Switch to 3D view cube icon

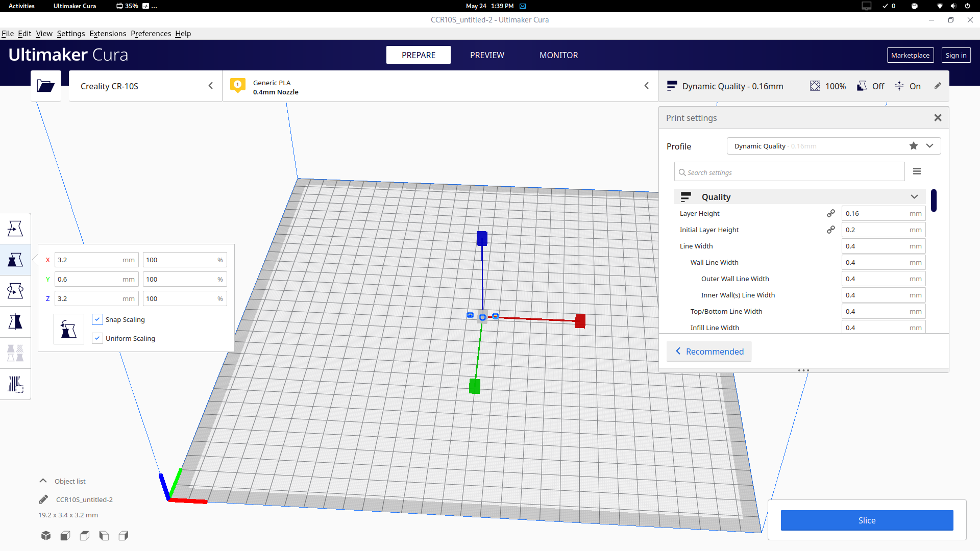click(46, 535)
